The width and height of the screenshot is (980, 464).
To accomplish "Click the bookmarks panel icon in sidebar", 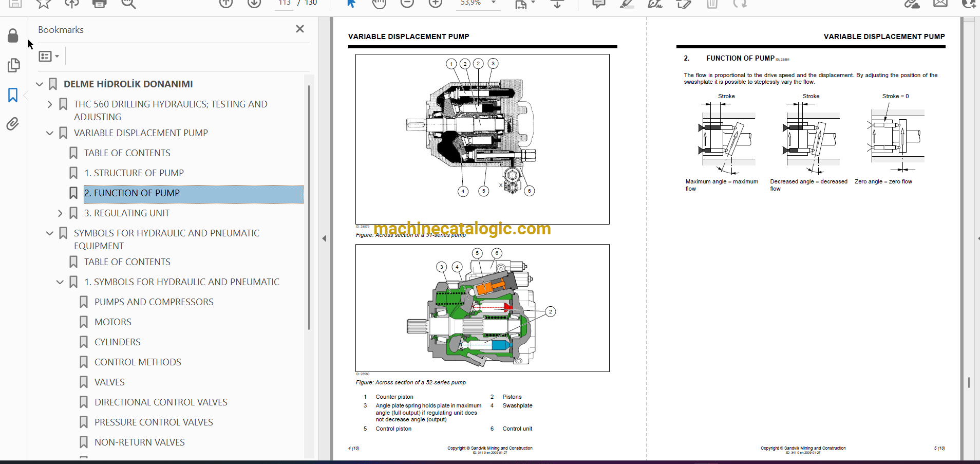I will [13, 95].
